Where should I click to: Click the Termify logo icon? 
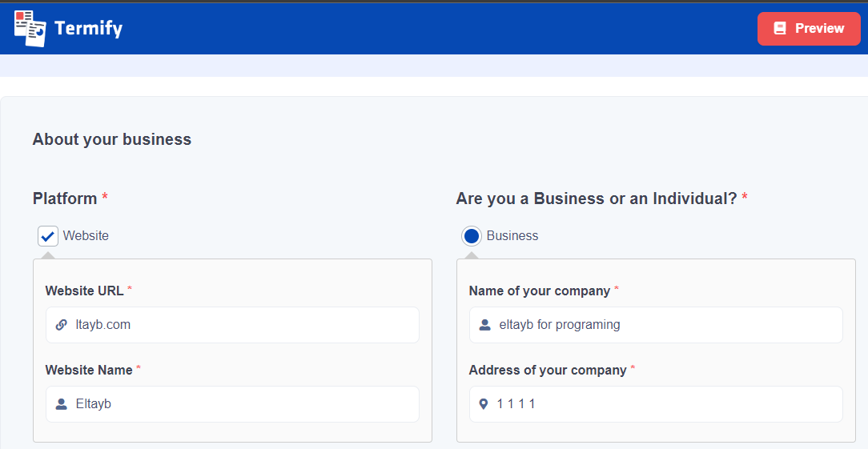click(x=30, y=28)
